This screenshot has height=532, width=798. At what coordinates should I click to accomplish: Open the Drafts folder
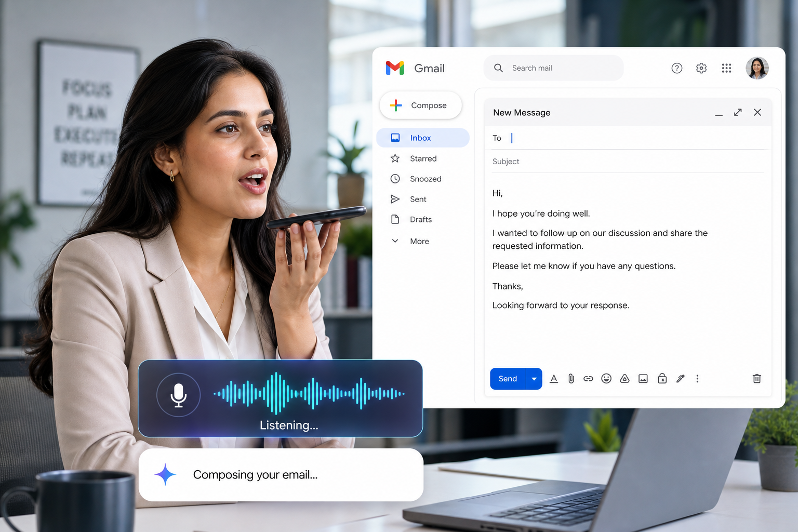(422, 219)
